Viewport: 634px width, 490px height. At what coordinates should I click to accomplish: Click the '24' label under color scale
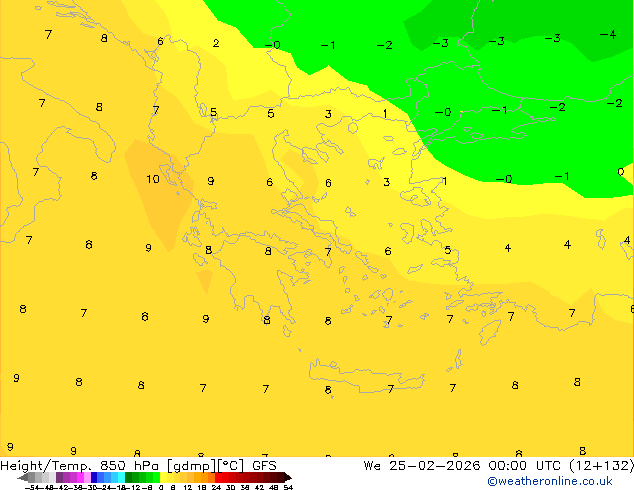(216, 488)
